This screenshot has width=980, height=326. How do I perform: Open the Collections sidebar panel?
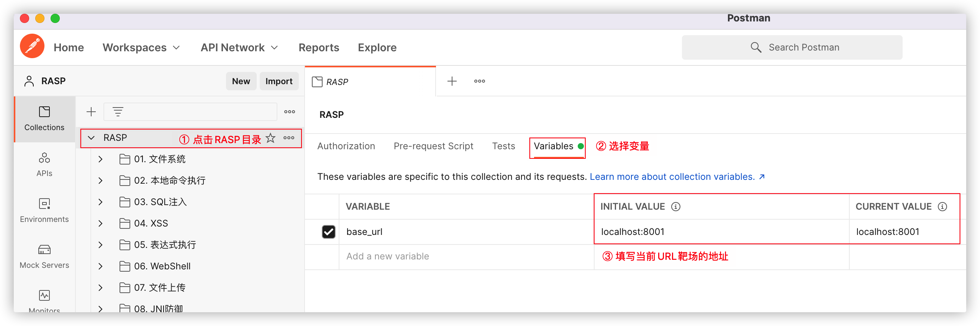44,119
